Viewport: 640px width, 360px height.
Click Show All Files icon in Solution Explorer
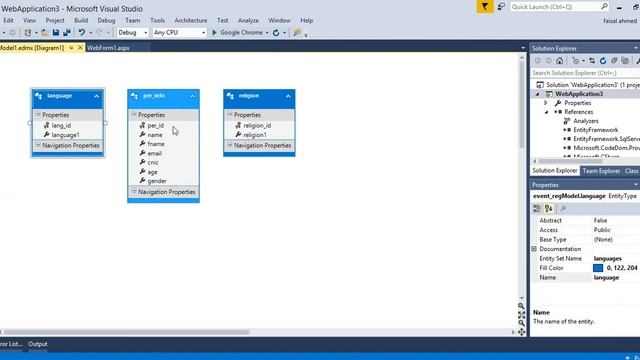point(625,61)
